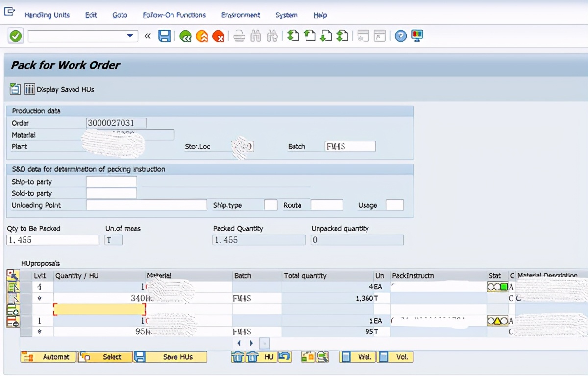Click the Sold-to party input field

pos(111,193)
